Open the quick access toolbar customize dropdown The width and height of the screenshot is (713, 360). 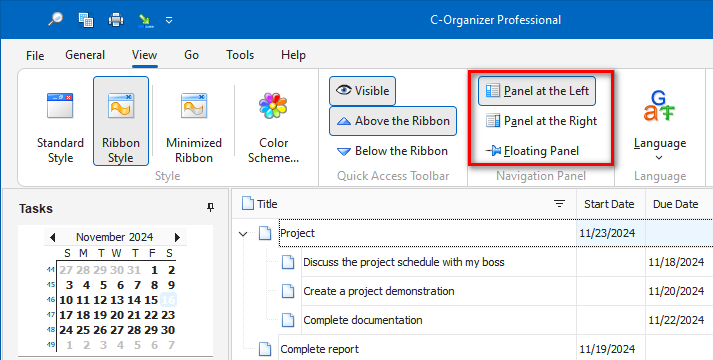(169, 20)
